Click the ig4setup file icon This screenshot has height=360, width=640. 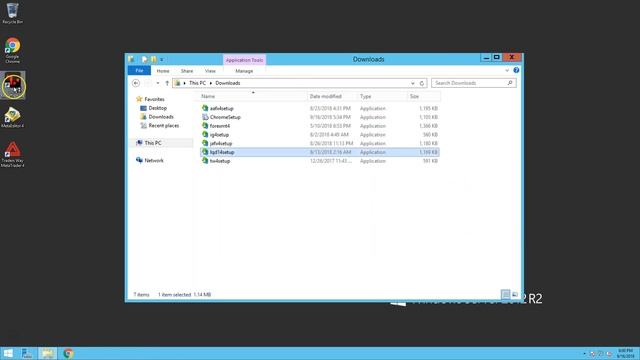point(205,135)
